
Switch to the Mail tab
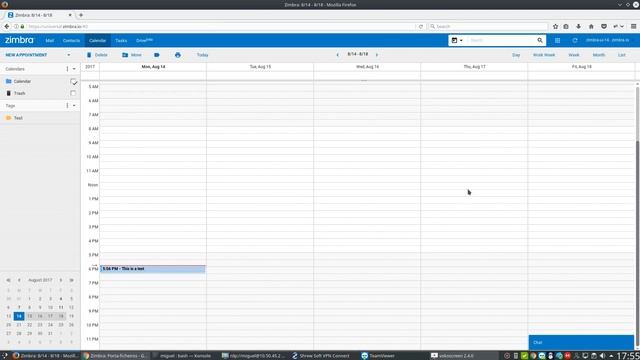click(50, 40)
